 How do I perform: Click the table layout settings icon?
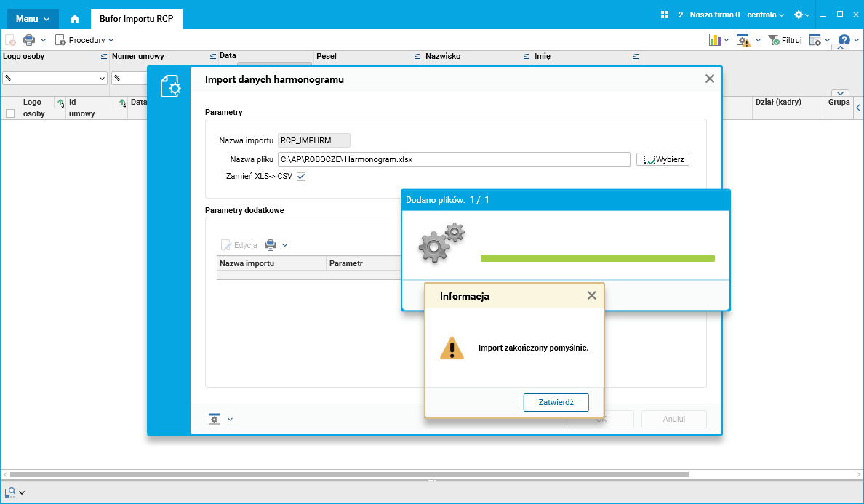tap(815, 40)
